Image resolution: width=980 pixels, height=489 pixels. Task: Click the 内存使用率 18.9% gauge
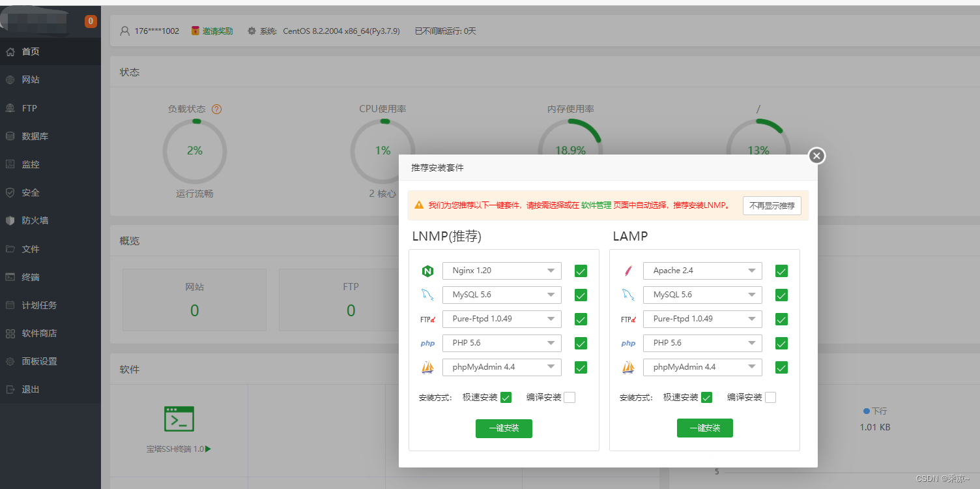point(570,138)
